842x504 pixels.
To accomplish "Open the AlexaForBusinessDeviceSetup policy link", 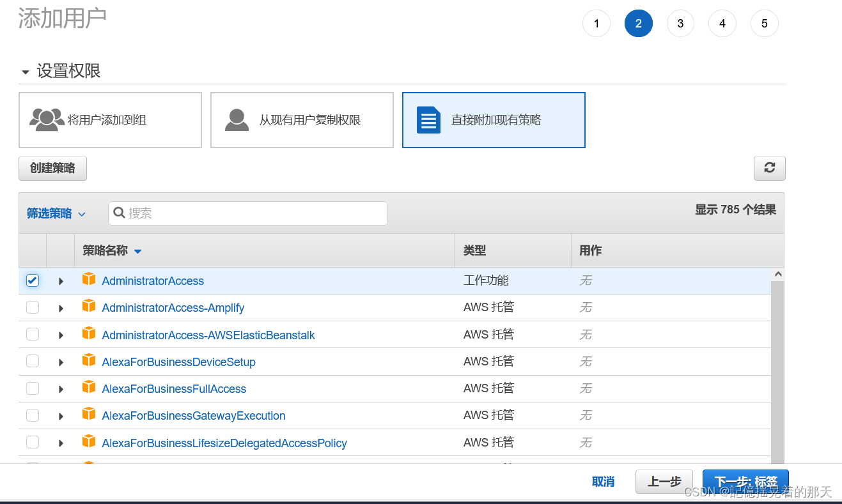I will tap(179, 362).
